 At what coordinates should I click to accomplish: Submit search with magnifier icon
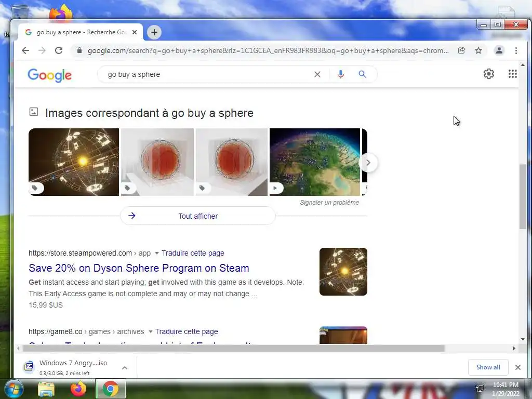click(362, 74)
